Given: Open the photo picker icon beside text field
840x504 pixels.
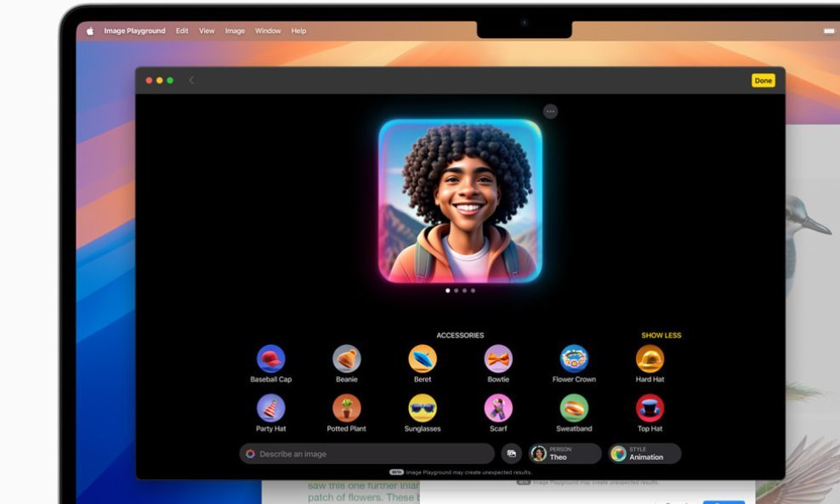Looking at the screenshot, I should [512, 454].
